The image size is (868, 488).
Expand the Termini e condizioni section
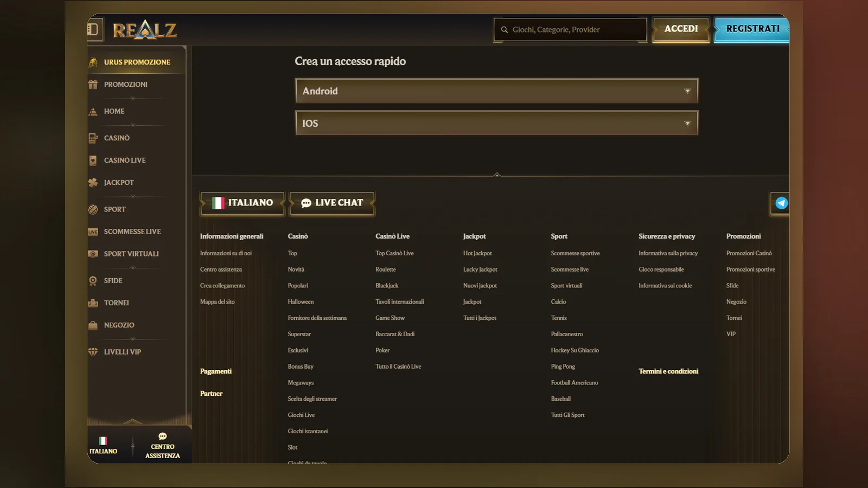(668, 371)
